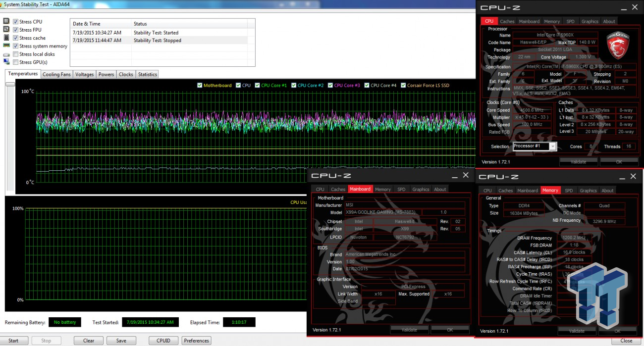Click the 'No battery' status field

pos(65,322)
